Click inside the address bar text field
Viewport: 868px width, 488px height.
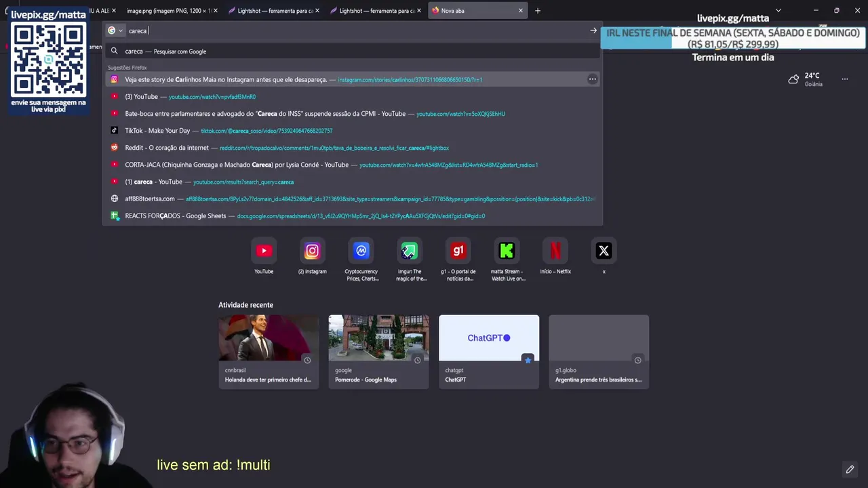pos(356,30)
